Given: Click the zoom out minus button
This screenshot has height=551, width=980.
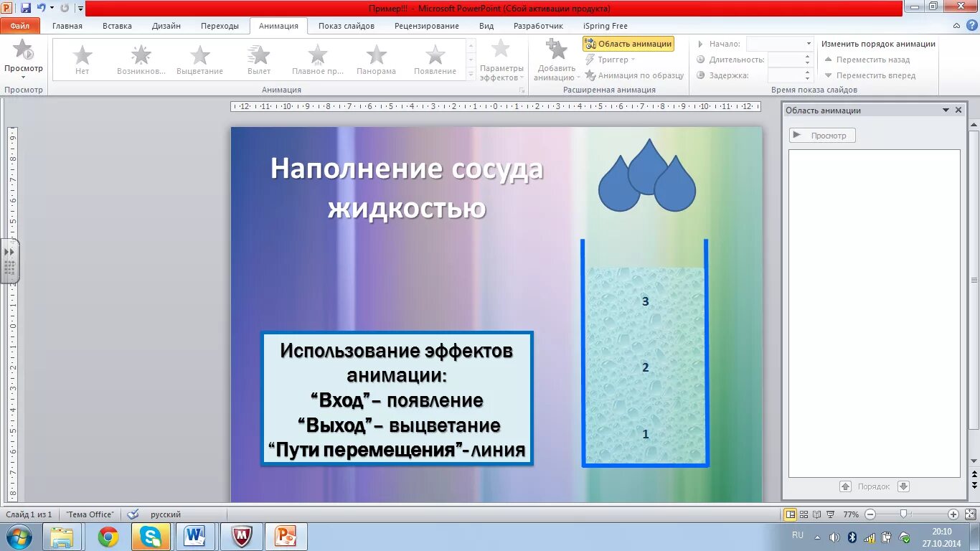Looking at the screenshot, I should click(870, 514).
